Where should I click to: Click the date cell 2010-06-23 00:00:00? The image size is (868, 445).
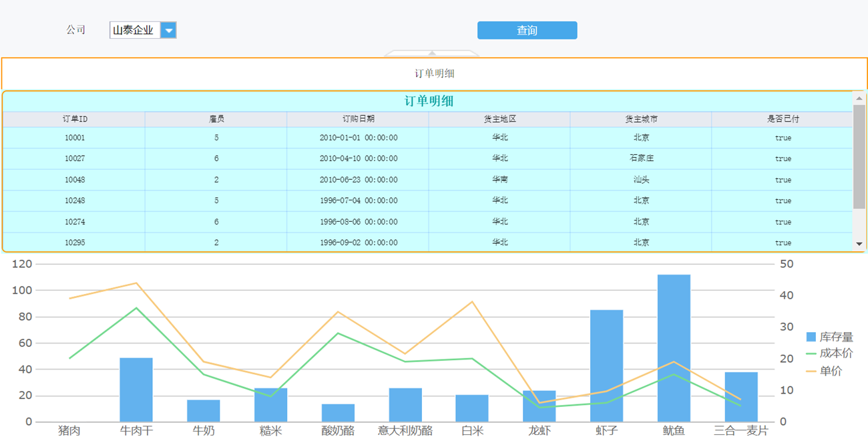[x=359, y=180]
